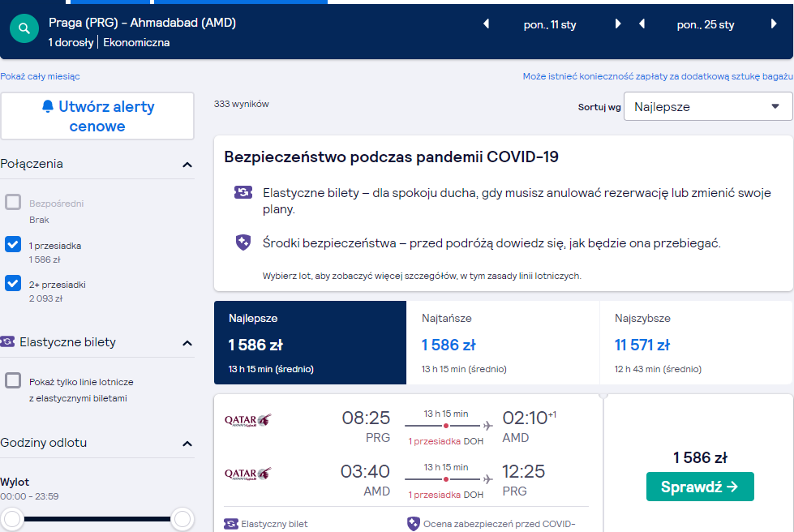The width and height of the screenshot is (794, 532).
Task: Collapse the Elastyczne bilety filter section
Action: coord(187,343)
